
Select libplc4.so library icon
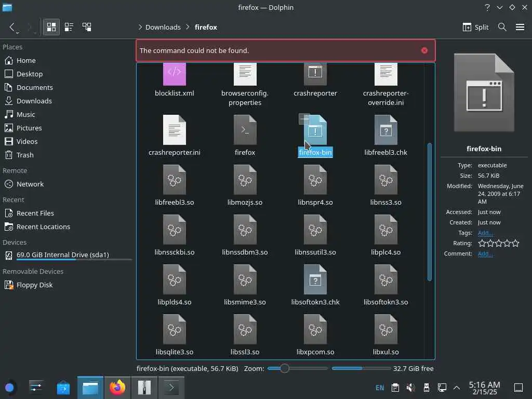386,230
